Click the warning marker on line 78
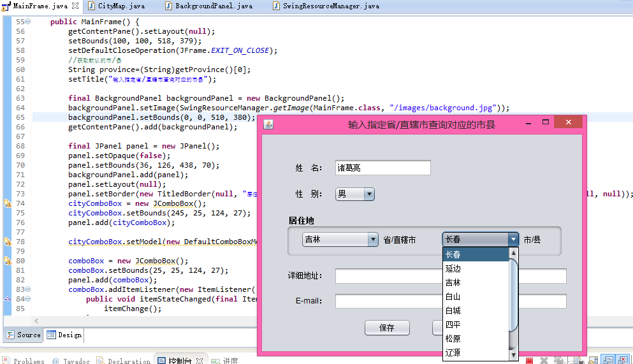Image resolution: width=633 pixels, height=364 pixels. click(x=8, y=242)
